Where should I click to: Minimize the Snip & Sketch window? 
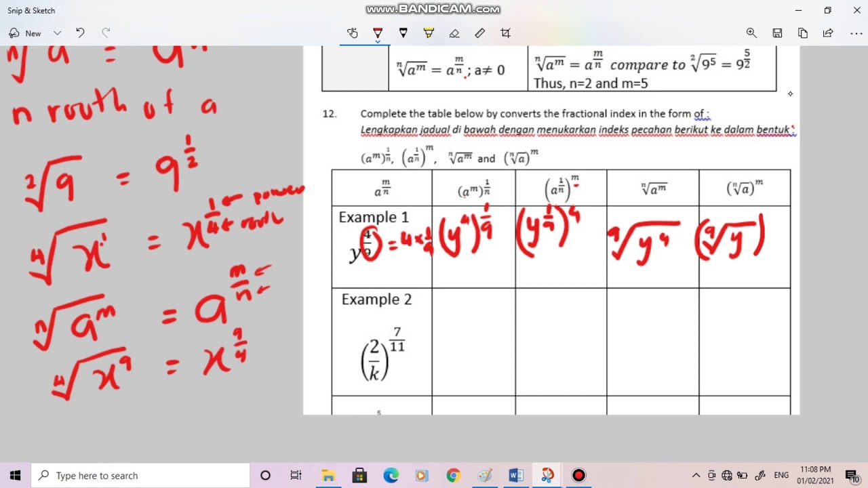point(797,10)
